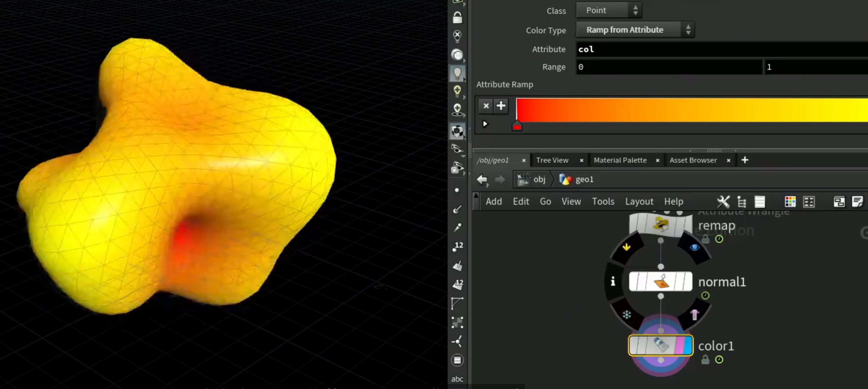Select the color1 node
The image size is (868, 389).
660,345
